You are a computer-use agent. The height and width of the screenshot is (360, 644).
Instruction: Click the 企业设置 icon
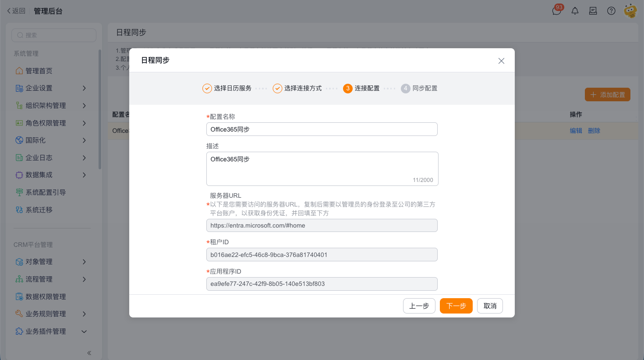click(19, 88)
